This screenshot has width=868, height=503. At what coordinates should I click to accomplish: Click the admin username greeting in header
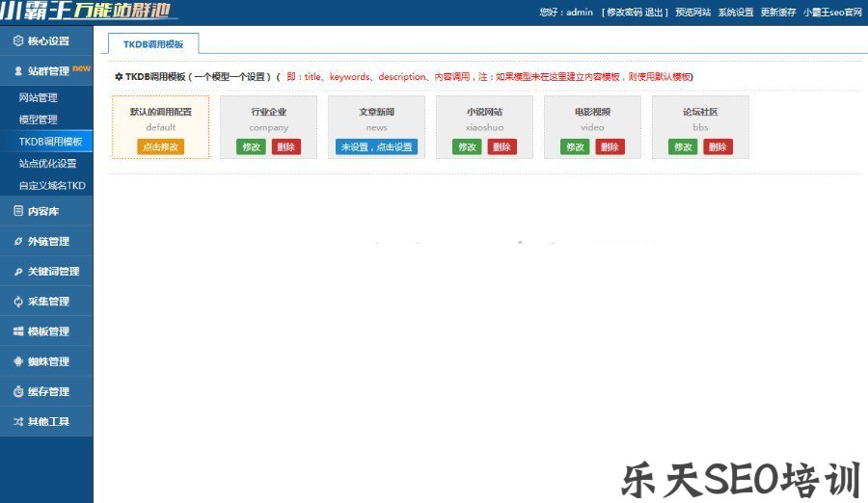click(x=566, y=13)
